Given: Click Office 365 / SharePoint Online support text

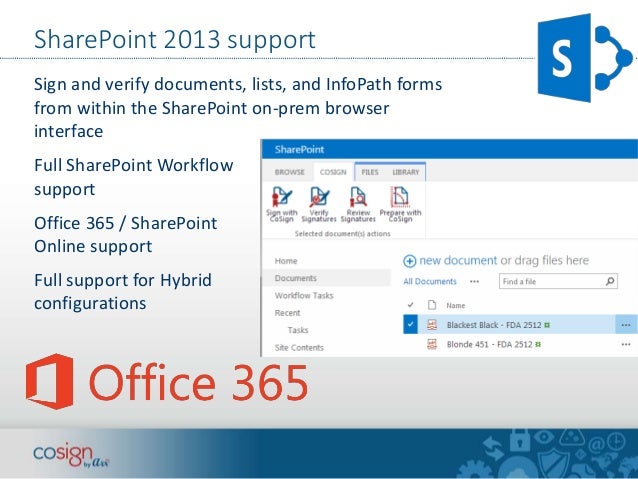Looking at the screenshot, I should tap(125, 235).
